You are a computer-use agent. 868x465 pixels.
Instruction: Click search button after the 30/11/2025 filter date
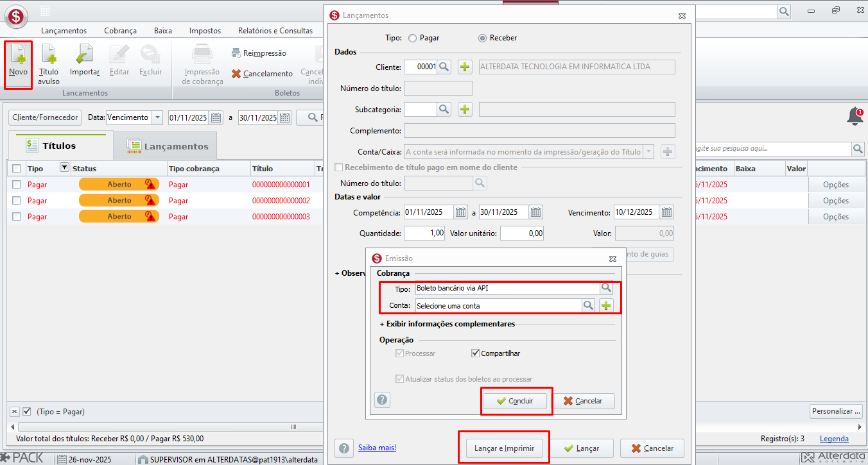313,117
